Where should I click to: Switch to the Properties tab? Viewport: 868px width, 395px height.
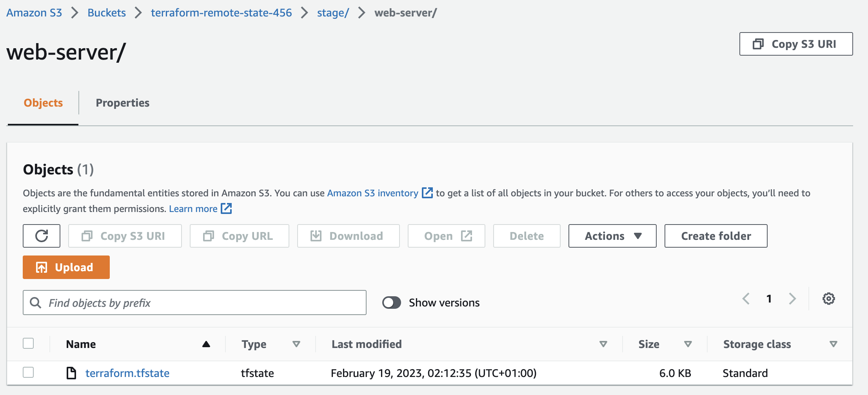(x=122, y=103)
